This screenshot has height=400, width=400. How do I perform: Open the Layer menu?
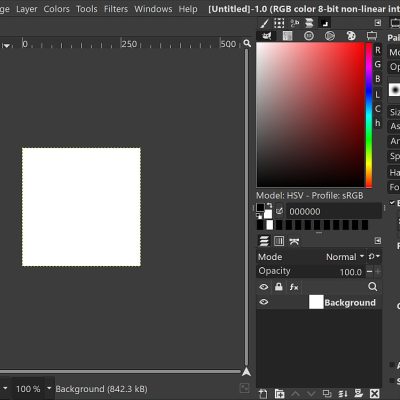point(27,9)
